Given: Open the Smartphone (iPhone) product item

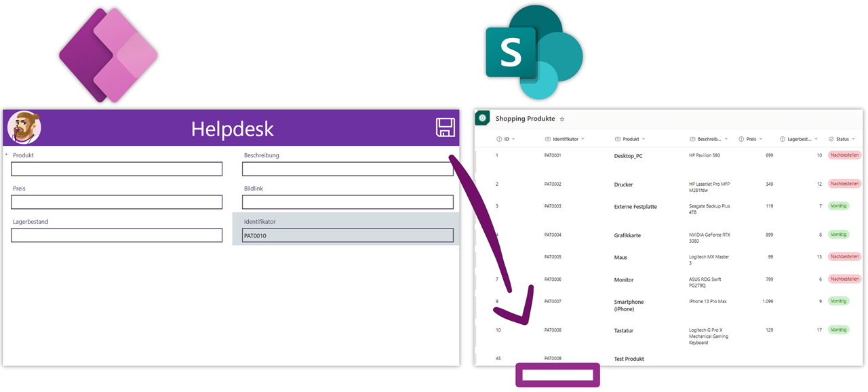Looking at the screenshot, I should [629, 305].
